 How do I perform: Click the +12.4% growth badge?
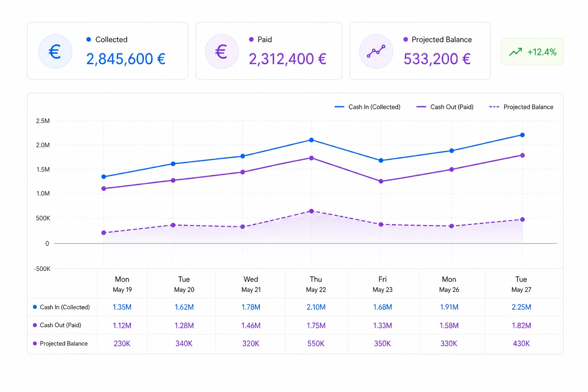coord(532,52)
